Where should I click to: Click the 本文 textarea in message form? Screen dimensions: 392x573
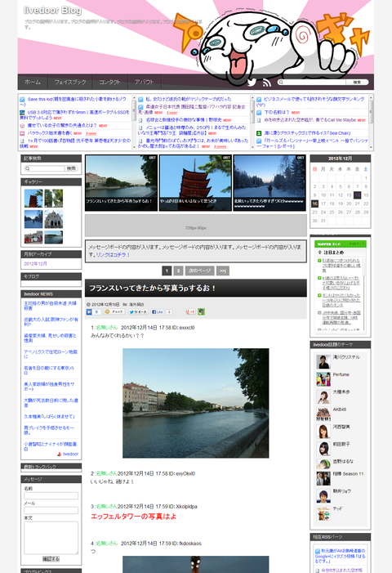(x=51, y=538)
